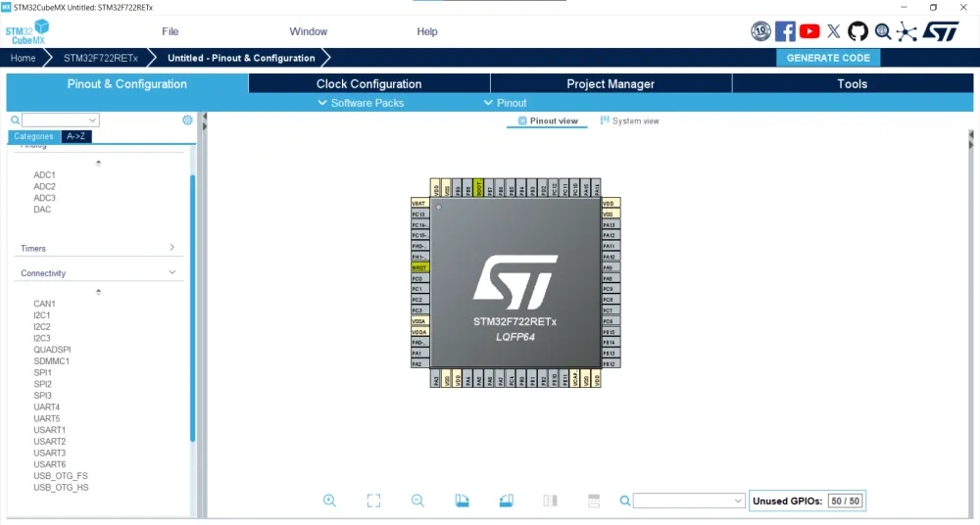Select the NRST pin on chip
The height and width of the screenshot is (525, 980).
tap(419, 267)
